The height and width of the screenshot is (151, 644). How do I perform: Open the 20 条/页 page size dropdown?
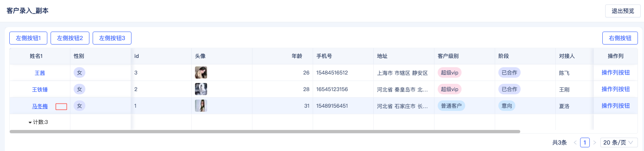click(x=619, y=142)
